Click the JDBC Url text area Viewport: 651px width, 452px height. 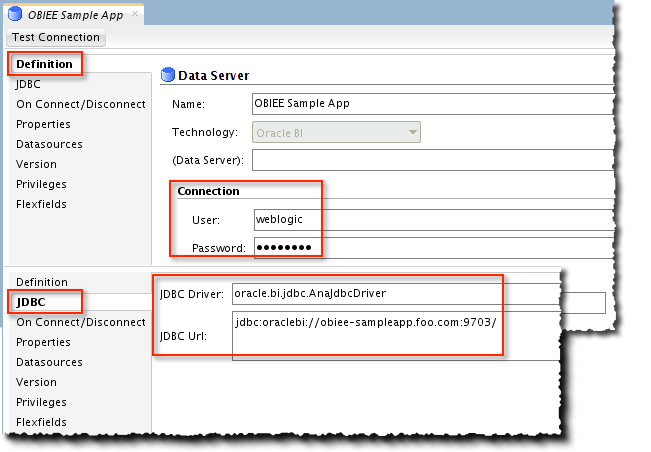396,336
